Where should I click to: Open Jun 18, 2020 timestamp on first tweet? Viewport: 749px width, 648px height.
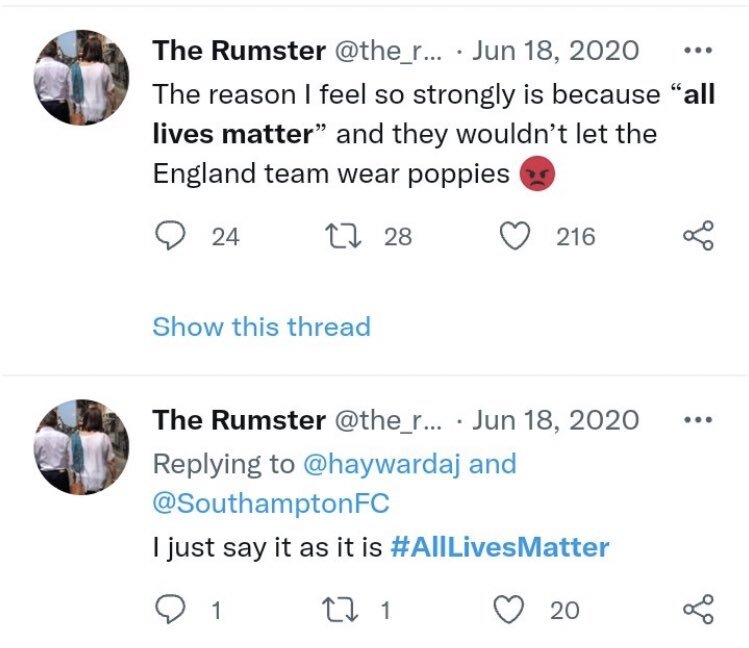(556, 51)
